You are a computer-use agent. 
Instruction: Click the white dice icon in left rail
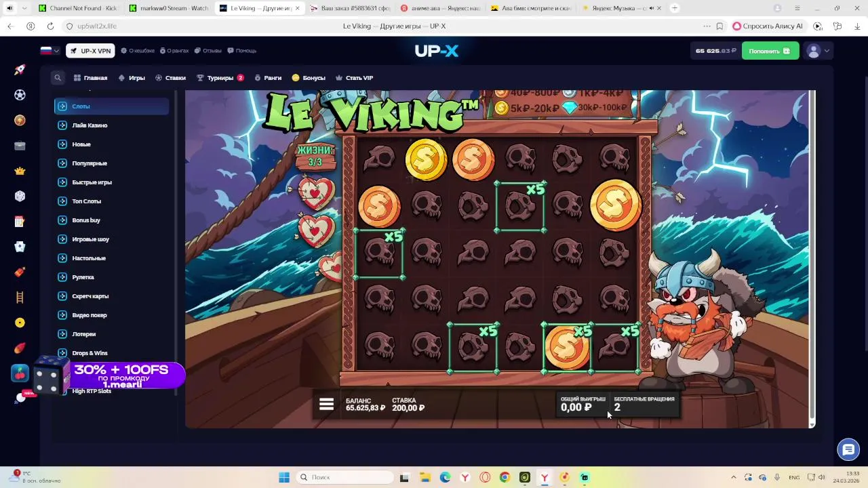pos(20,196)
